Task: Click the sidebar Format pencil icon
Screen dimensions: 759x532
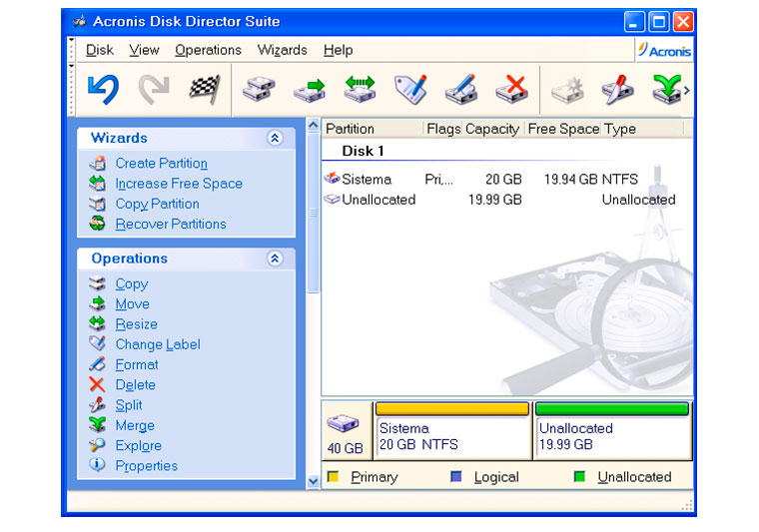Action: click(97, 364)
